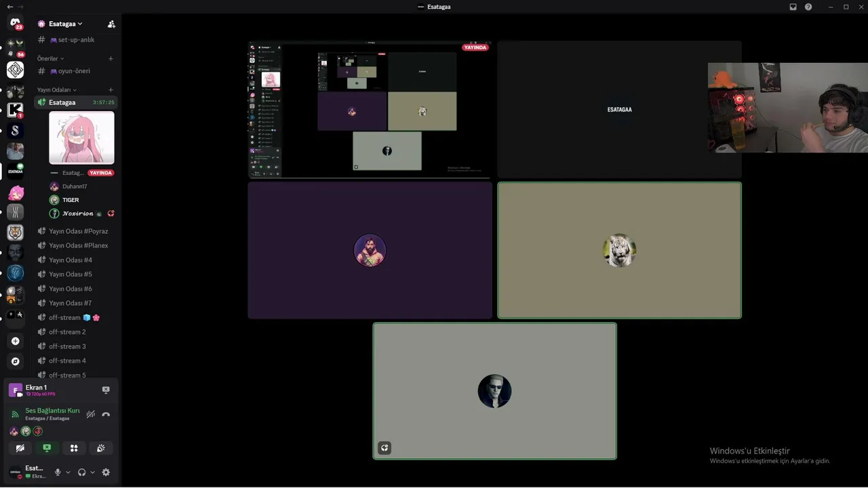Click pop-out icon on bottom video tile
The image size is (868, 488).
coord(384,447)
